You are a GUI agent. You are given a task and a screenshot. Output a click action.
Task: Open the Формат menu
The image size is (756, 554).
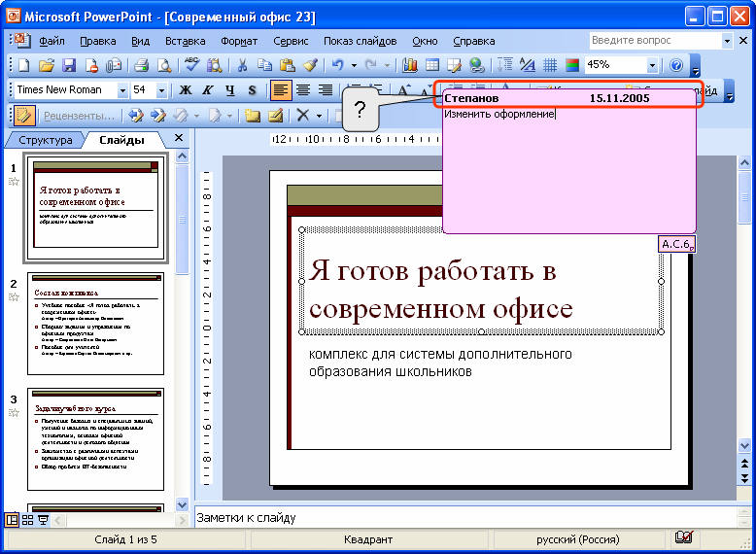tap(239, 41)
